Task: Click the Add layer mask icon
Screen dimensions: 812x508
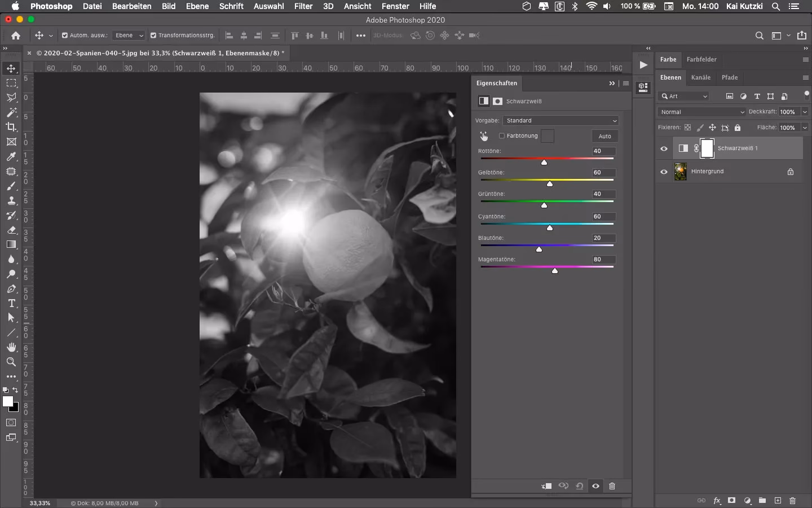Action: pos(732,501)
